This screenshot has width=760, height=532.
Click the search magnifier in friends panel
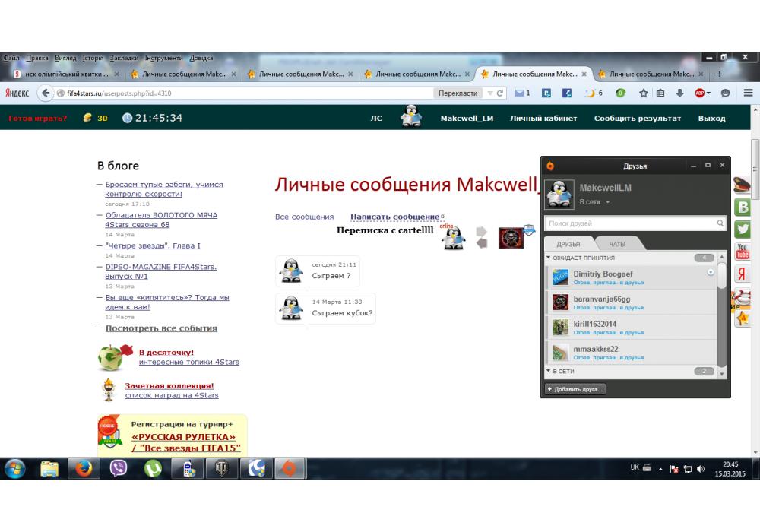[720, 223]
